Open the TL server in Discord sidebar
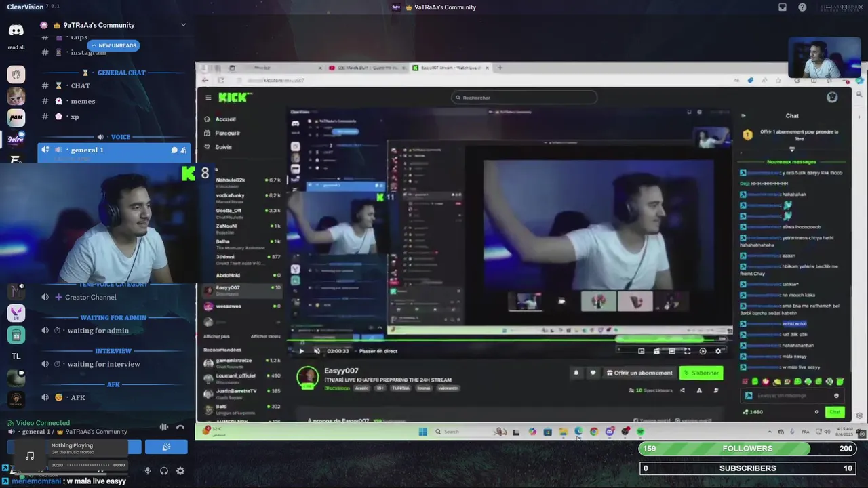Image resolution: width=868 pixels, height=488 pixels. click(16, 356)
